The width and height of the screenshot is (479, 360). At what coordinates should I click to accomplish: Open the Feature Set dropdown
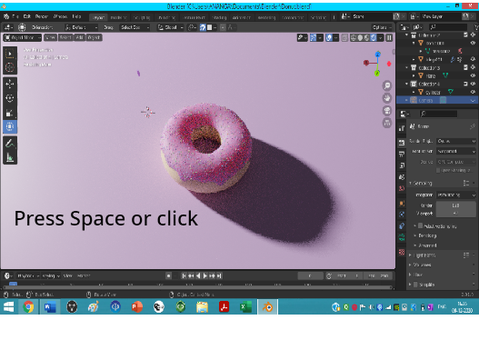coord(456,151)
